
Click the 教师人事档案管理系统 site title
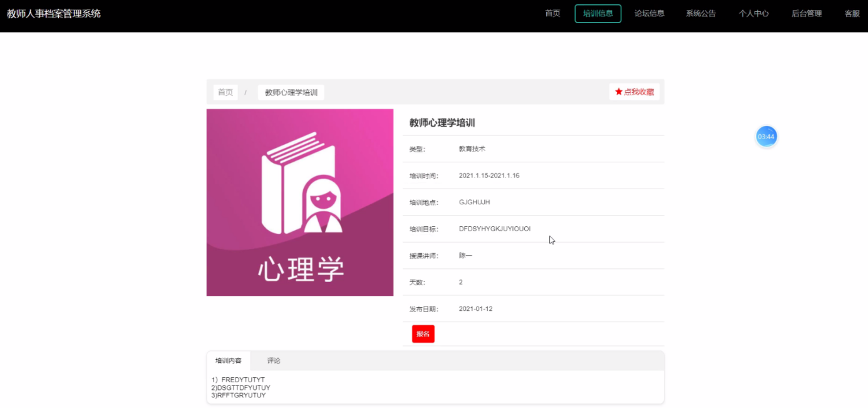coord(54,14)
